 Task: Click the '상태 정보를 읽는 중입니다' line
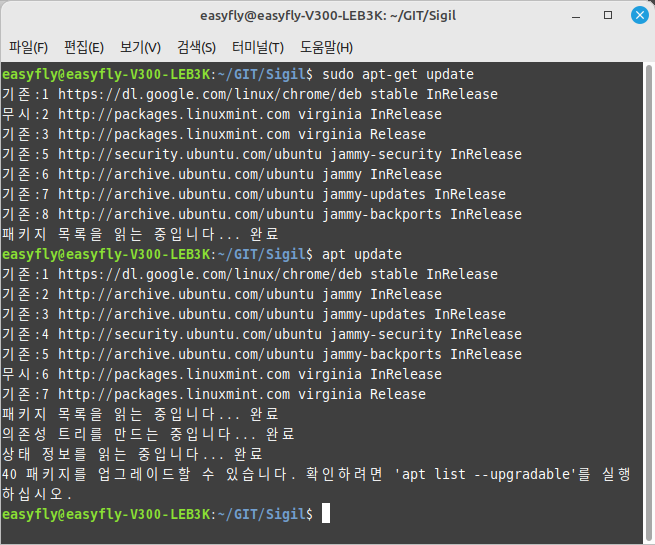click(x=132, y=454)
